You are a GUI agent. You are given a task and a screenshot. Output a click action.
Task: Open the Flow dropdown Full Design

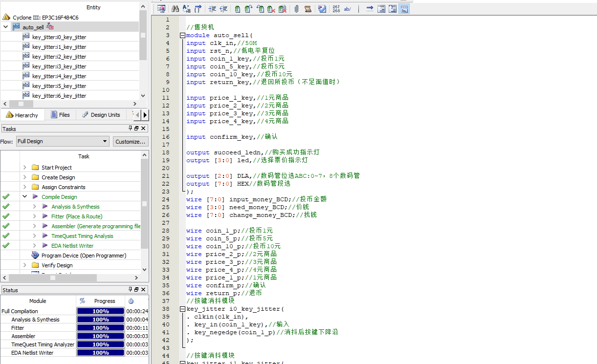click(62, 141)
